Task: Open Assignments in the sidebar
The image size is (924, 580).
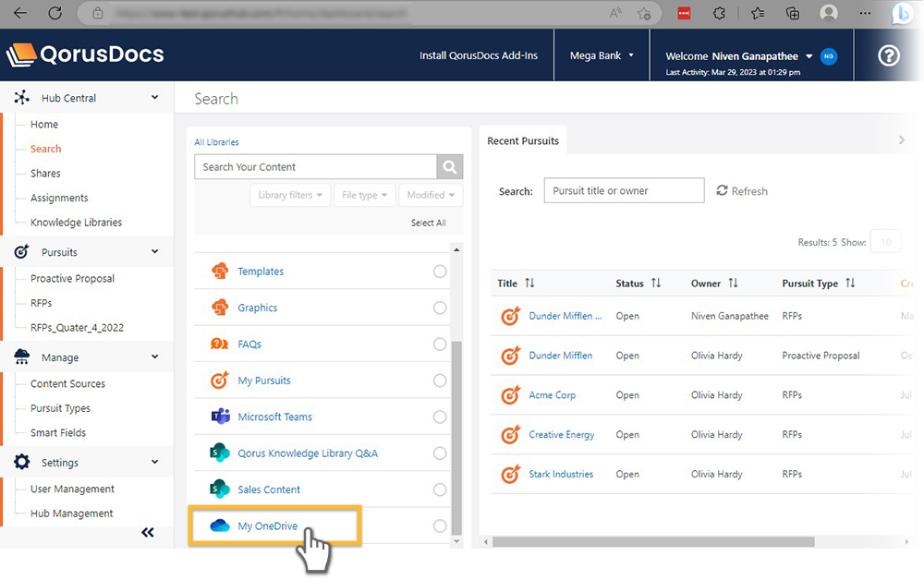Action: pos(59,198)
